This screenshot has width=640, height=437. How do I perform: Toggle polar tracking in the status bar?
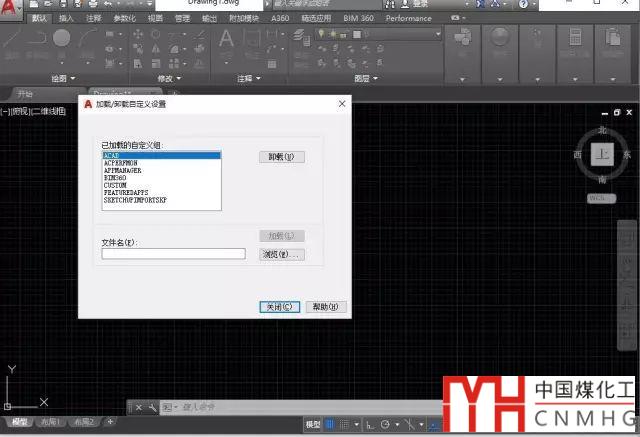(x=385, y=425)
